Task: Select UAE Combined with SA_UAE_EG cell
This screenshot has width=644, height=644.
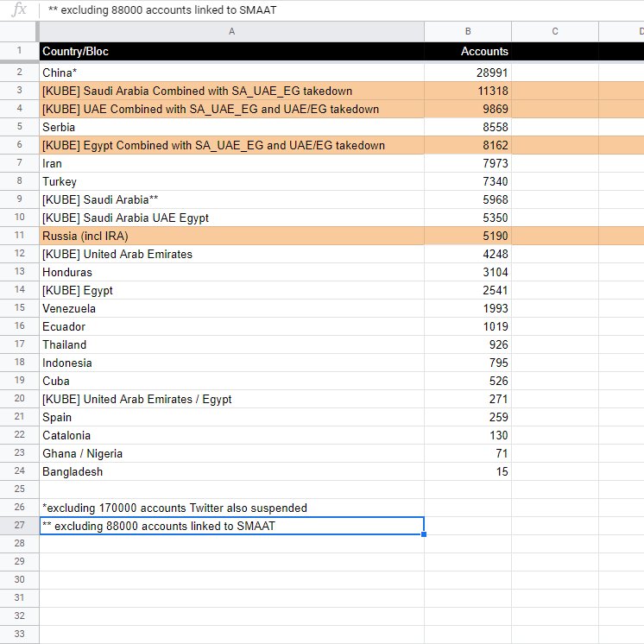Action: pos(231,109)
